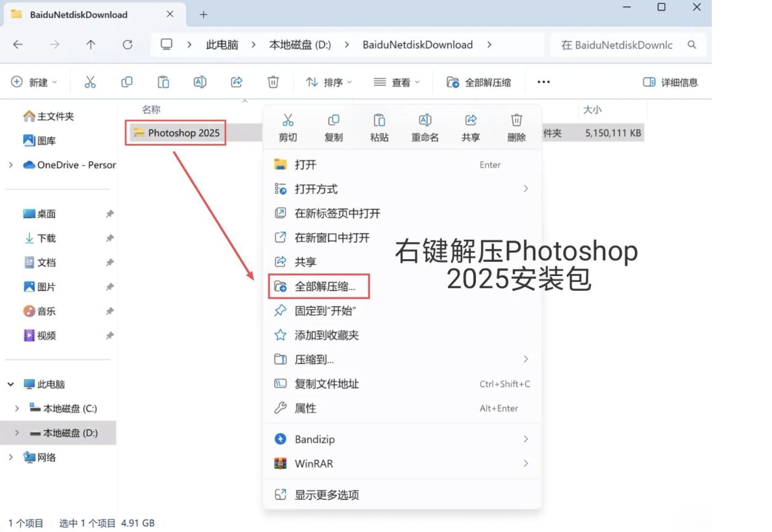Image resolution: width=772 pixels, height=532 pixels.
Task: Choose 显示更多选项 menu entry
Action: pos(402,495)
